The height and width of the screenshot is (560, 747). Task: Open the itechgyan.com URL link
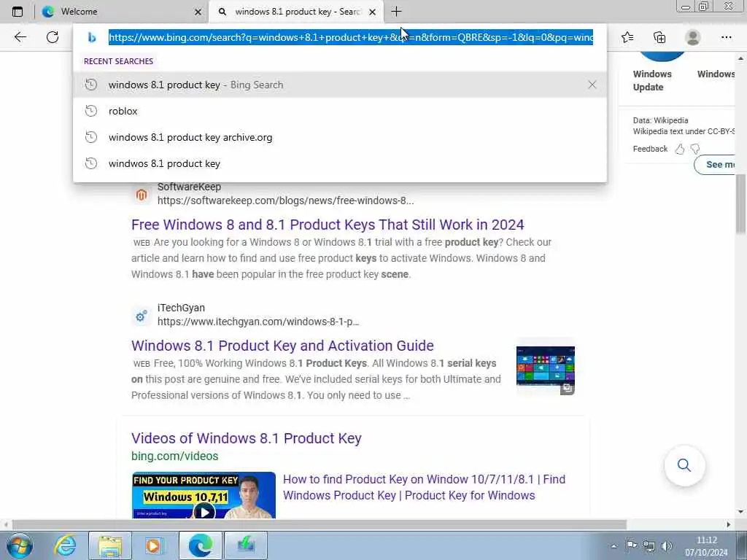pos(258,322)
